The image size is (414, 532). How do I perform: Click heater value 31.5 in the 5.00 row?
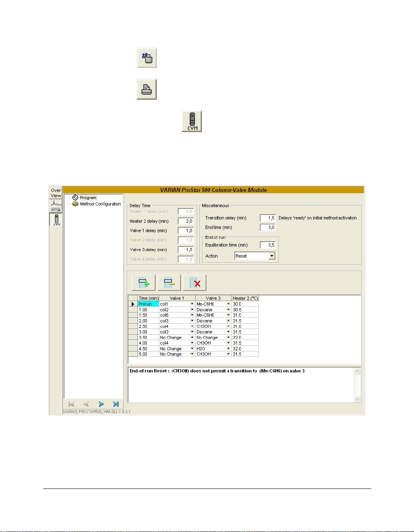click(x=245, y=354)
